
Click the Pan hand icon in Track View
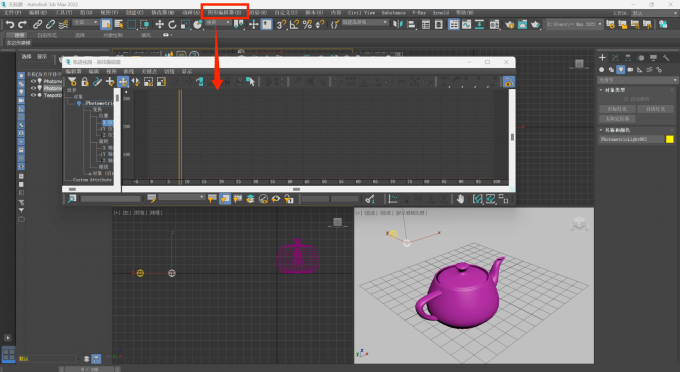tap(460, 199)
